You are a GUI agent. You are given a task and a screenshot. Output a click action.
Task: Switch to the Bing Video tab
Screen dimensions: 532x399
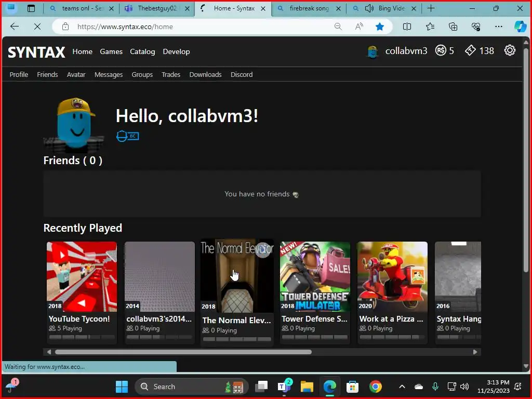click(x=384, y=8)
